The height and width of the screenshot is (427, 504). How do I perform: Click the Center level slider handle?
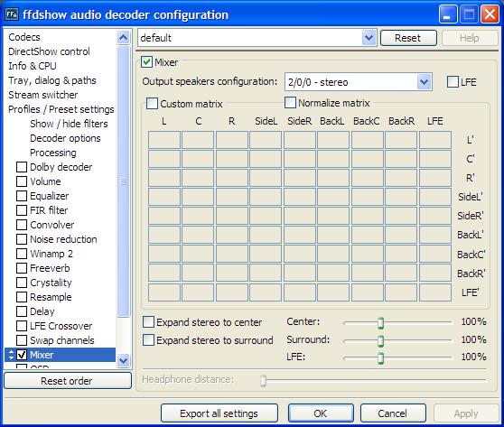click(380, 322)
